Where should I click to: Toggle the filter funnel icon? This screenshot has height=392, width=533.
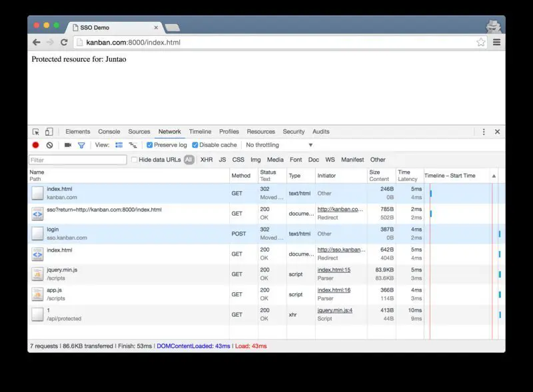click(81, 145)
